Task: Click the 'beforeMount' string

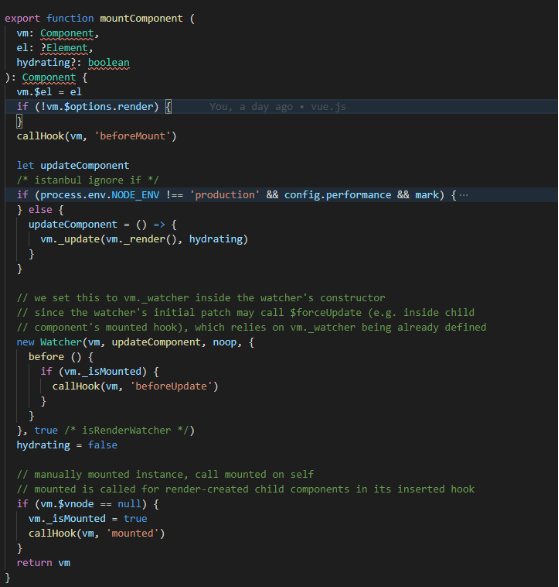Action: [x=133, y=136]
